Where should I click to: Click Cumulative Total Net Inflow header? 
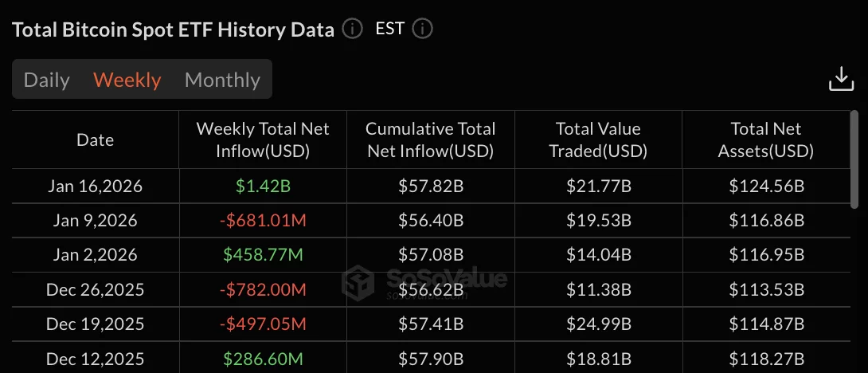(430, 139)
